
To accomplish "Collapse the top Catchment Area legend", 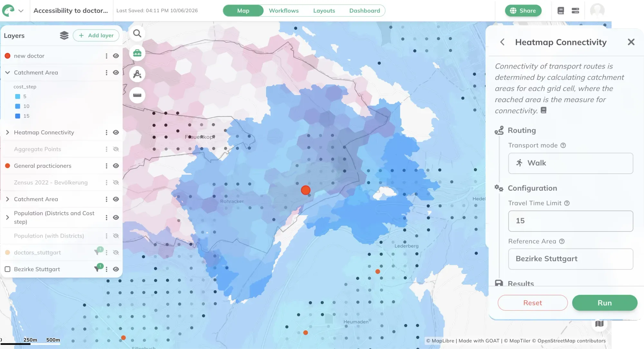I will (7, 73).
